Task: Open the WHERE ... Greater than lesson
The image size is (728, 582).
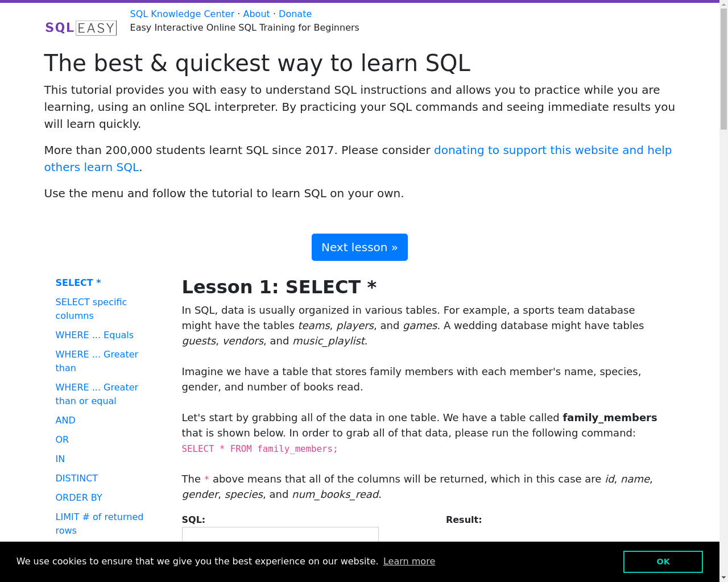Action: [x=97, y=361]
